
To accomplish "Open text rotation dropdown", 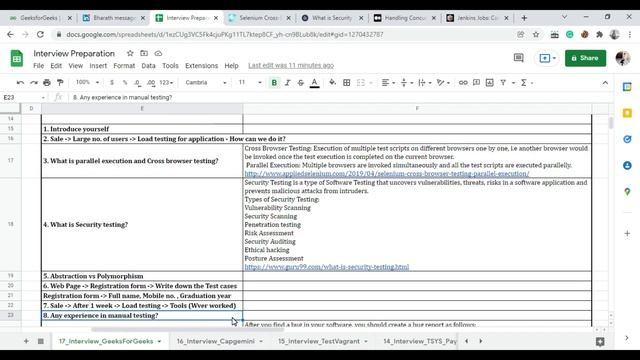I will 443,83.
